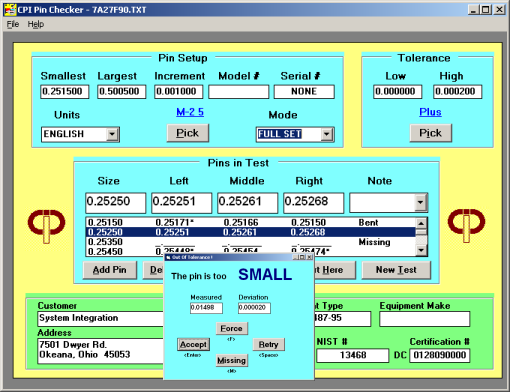The width and height of the screenshot is (510, 392).
Task: Click the Pick button in Pin Setup
Action: point(188,133)
